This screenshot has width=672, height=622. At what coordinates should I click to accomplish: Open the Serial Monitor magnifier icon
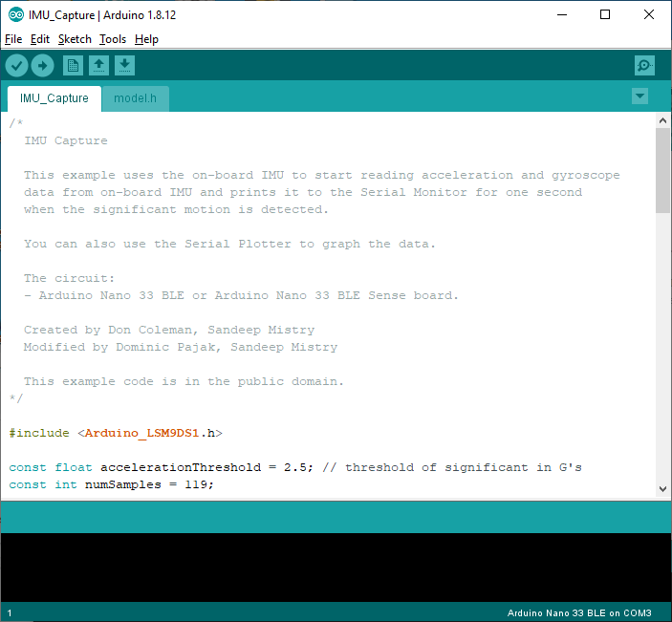pyautogui.click(x=644, y=66)
